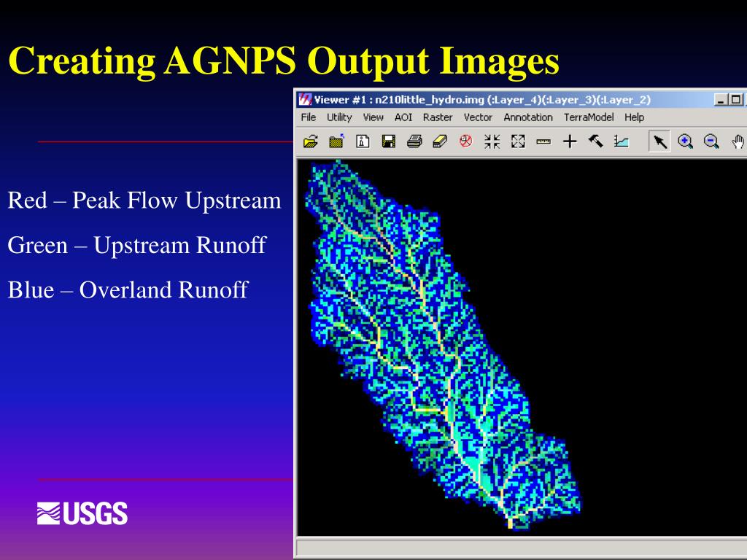The width and height of the screenshot is (747, 560).
Task: Click the USGS logo
Action: point(82,513)
